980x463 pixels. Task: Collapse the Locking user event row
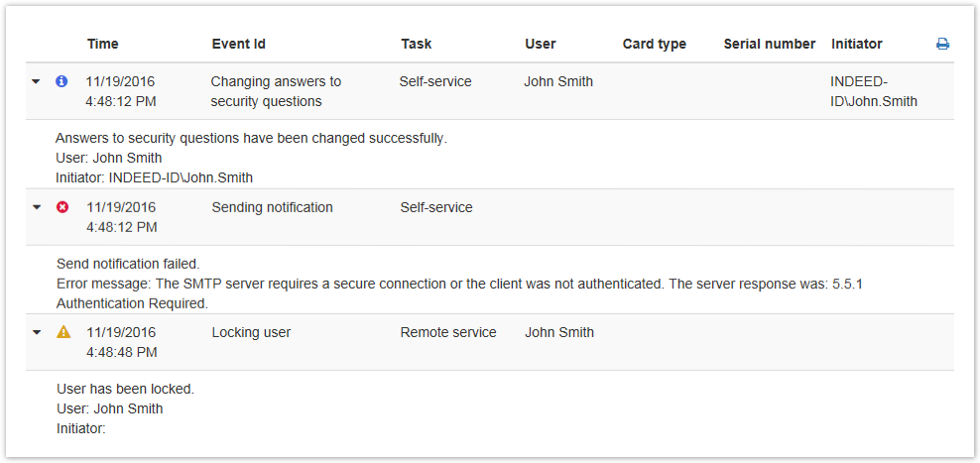tap(37, 332)
